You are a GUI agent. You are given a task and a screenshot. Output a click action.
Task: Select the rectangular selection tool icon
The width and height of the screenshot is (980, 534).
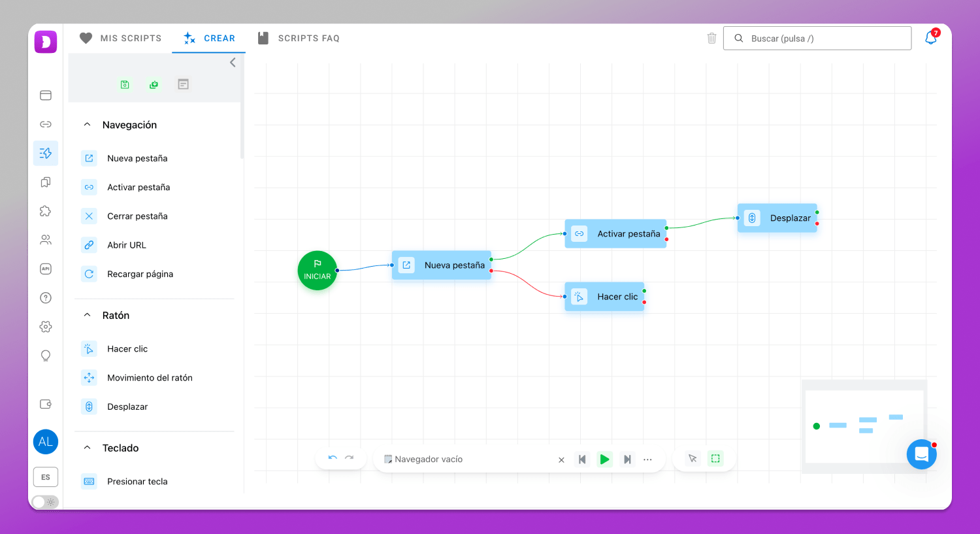tap(715, 459)
